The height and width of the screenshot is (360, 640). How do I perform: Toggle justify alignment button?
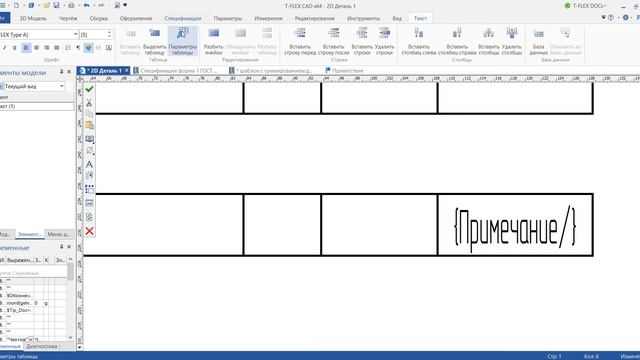(57, 48)
